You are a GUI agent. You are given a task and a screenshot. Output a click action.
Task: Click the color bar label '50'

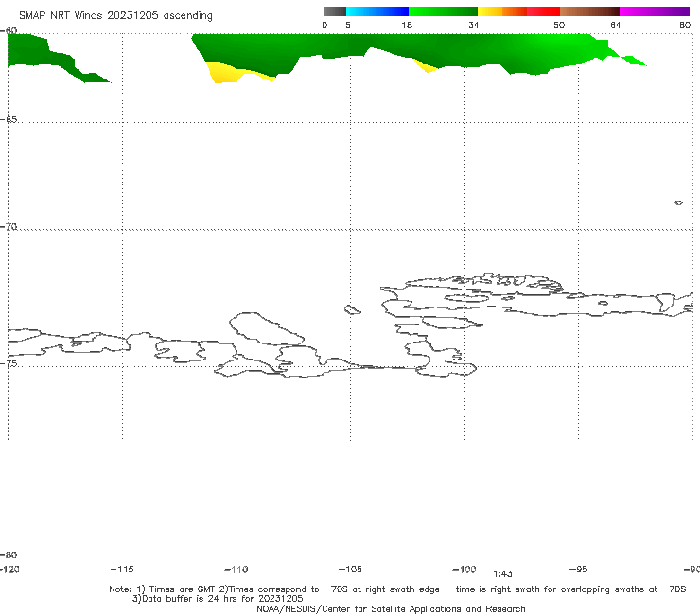[559, 25]
